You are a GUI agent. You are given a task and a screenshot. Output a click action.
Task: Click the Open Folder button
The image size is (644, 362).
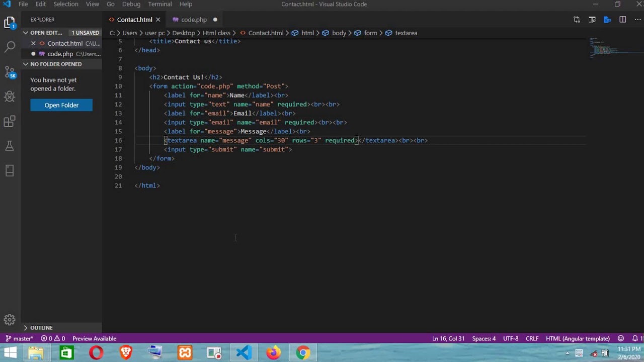pos(61,105)
